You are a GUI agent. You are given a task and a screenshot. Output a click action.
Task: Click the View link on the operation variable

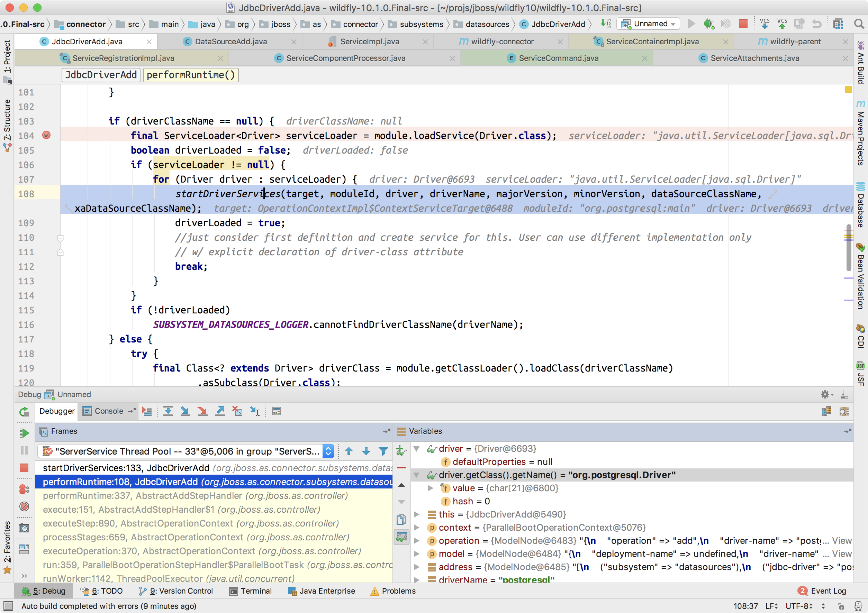tap(842, 541)
